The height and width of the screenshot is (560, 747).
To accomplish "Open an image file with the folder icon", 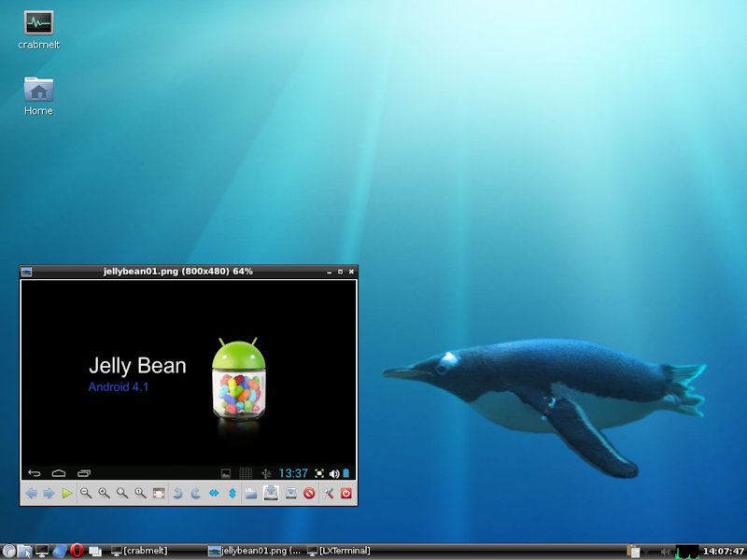I will pos(251,493).
